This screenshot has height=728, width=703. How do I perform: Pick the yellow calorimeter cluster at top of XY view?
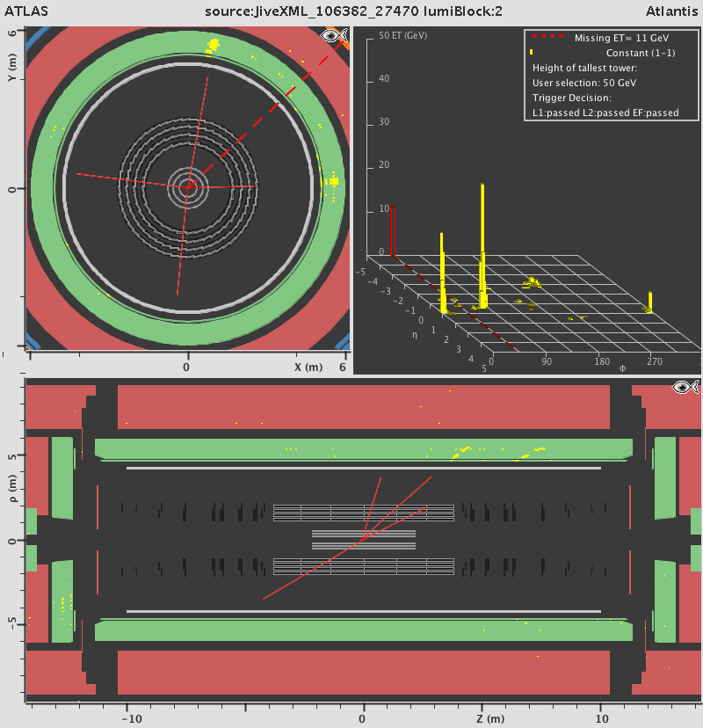pyautogui.click(x=211, y=46)
